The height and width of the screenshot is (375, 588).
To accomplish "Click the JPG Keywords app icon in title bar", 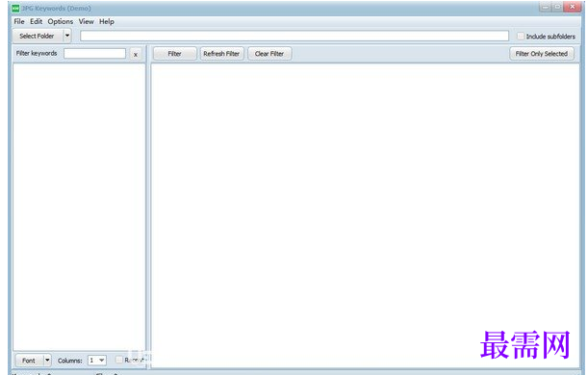I will coord(15,8).
